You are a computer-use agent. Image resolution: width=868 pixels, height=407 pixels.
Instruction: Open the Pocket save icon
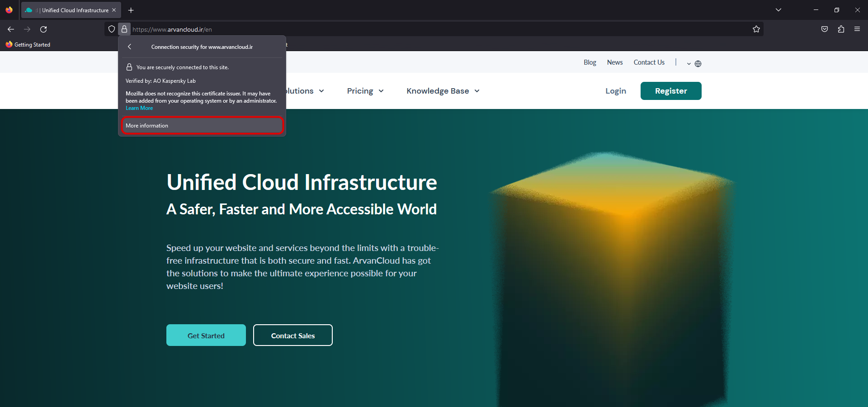click(825, 29)
